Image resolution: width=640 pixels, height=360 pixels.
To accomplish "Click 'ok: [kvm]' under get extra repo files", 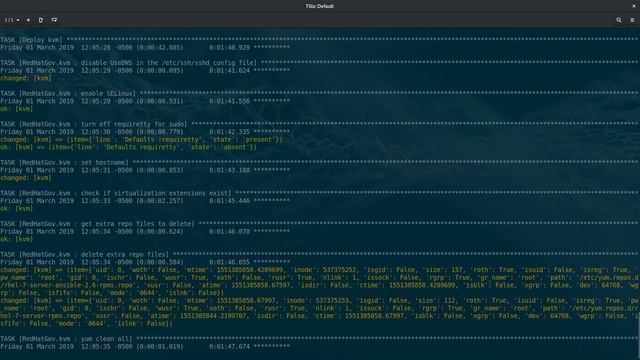I will (17, 239).
